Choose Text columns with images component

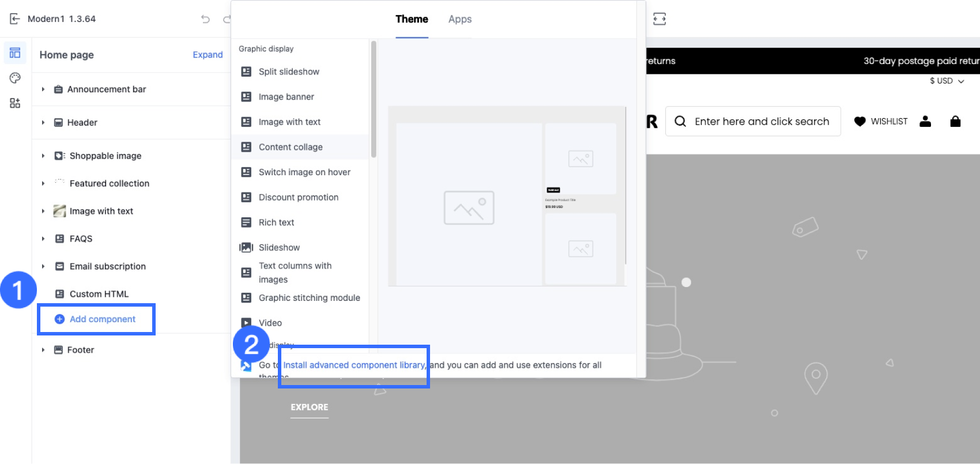point(300,273)
